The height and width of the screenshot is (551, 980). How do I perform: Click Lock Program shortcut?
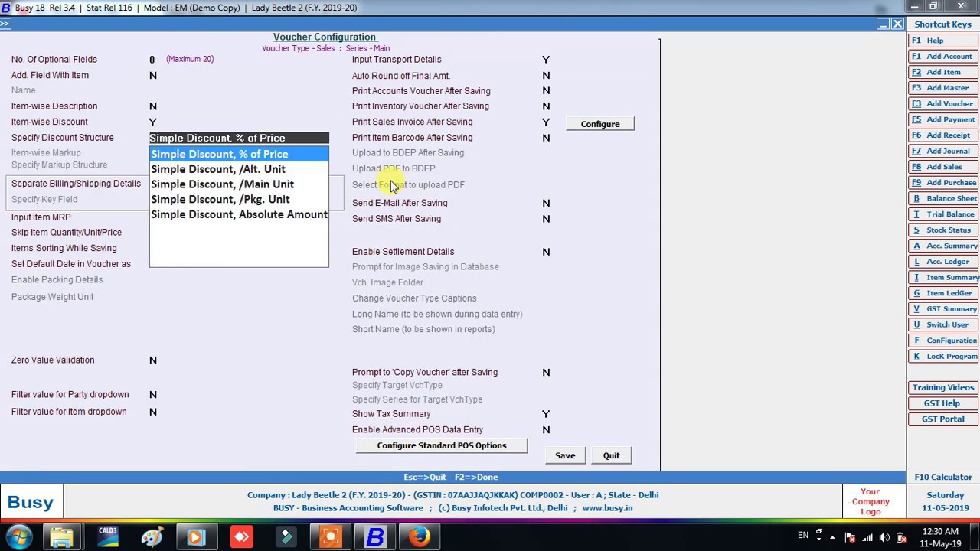(943, 357)
